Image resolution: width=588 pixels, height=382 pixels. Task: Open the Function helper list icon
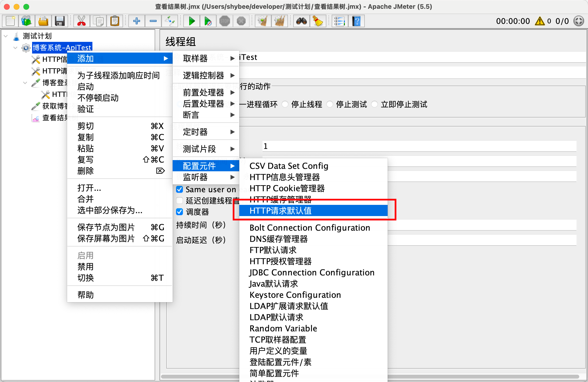tap(340, 21)
